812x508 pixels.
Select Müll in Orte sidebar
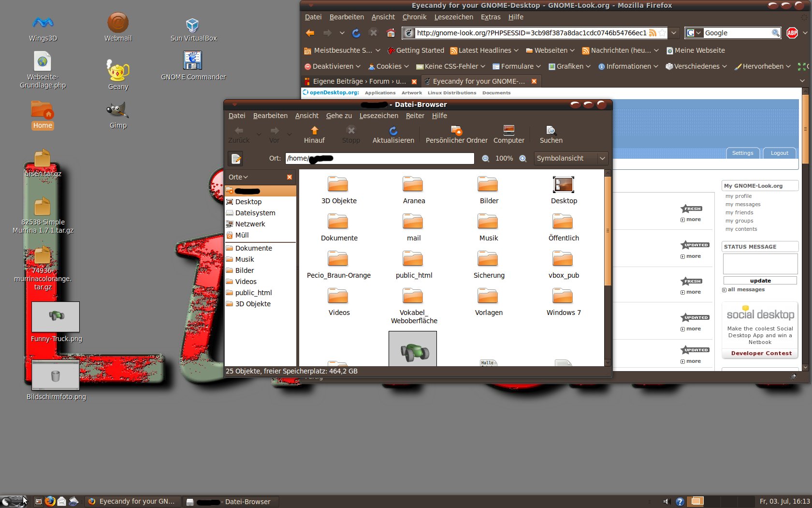coord(242,235)
